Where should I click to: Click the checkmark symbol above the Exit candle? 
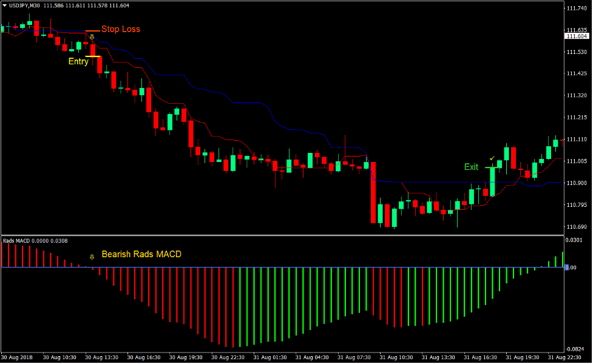(x=492, y=158)
